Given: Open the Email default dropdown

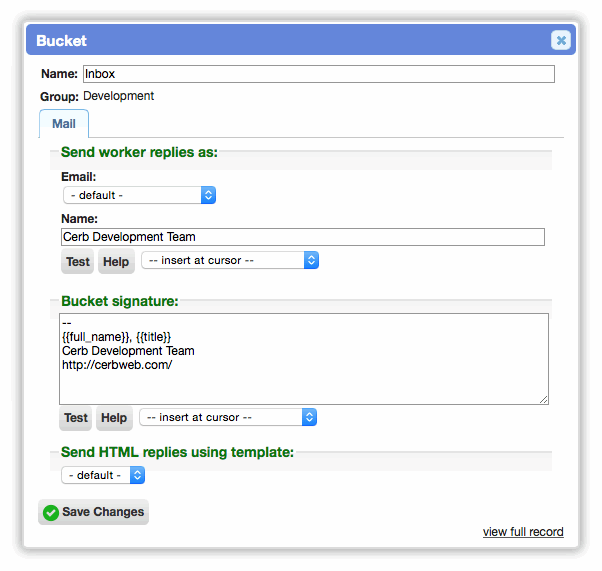Looking at the screenshot, I should coord(139,195).
